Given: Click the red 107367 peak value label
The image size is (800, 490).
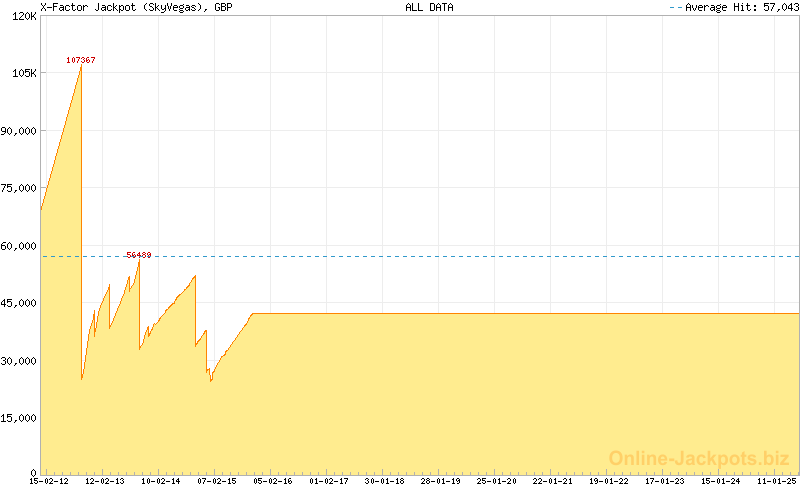Looking at the screenshot, I should click(x=81, y=60).
